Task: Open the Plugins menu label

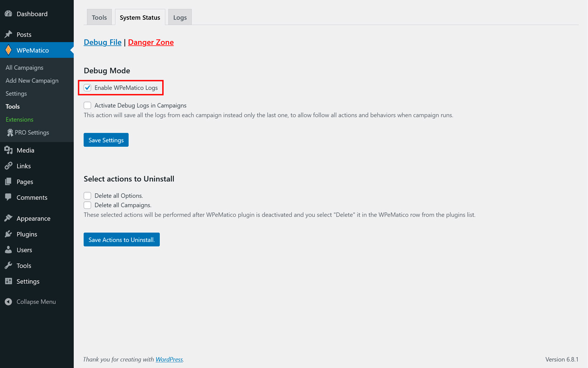Action: [27, 234]
